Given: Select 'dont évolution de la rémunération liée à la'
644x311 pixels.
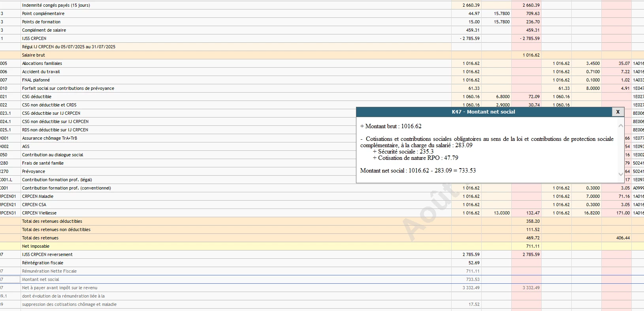Looking at the screenshot, I should [x=63, y=296].
